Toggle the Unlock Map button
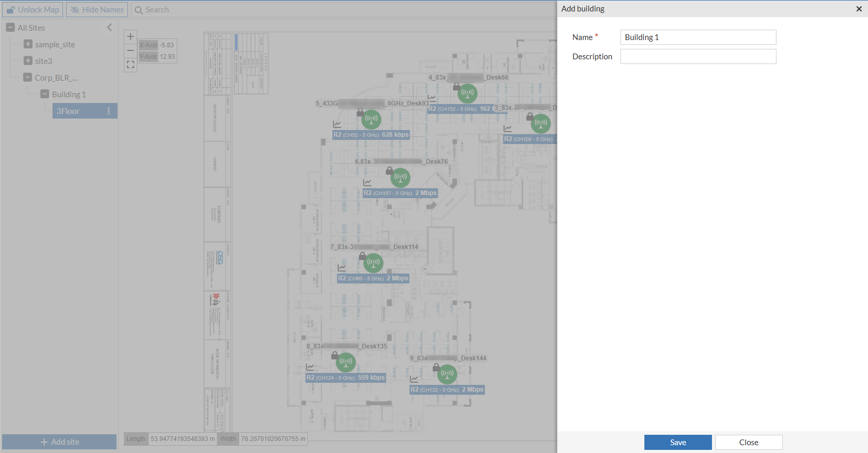This screenshot has width=868, height=453. (x=32, y=10)
